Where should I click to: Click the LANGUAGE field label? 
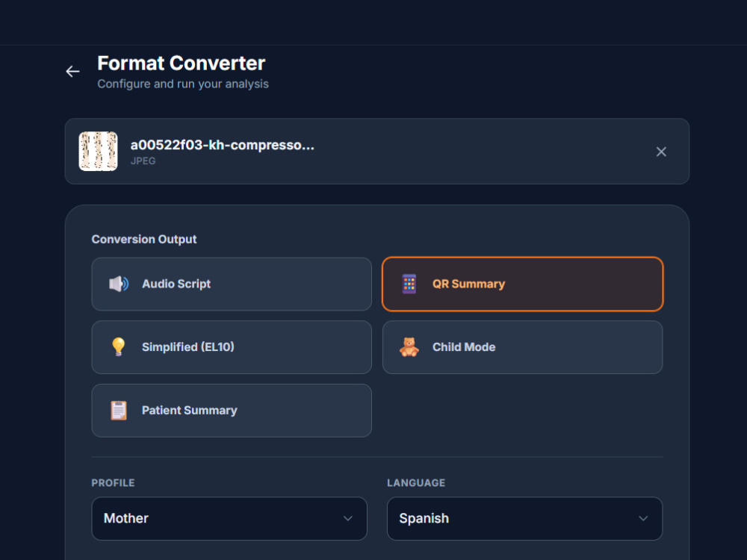pyautogui.click(x=416, y=483)
